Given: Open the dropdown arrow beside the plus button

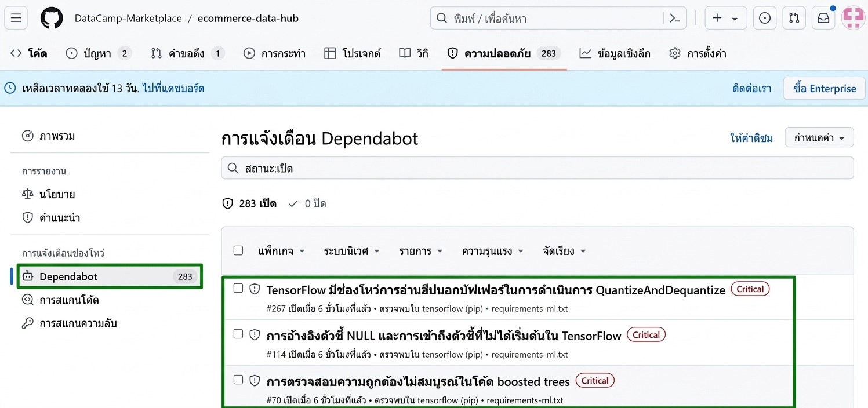Looking at the screenshot, I should tap(735, 19).
